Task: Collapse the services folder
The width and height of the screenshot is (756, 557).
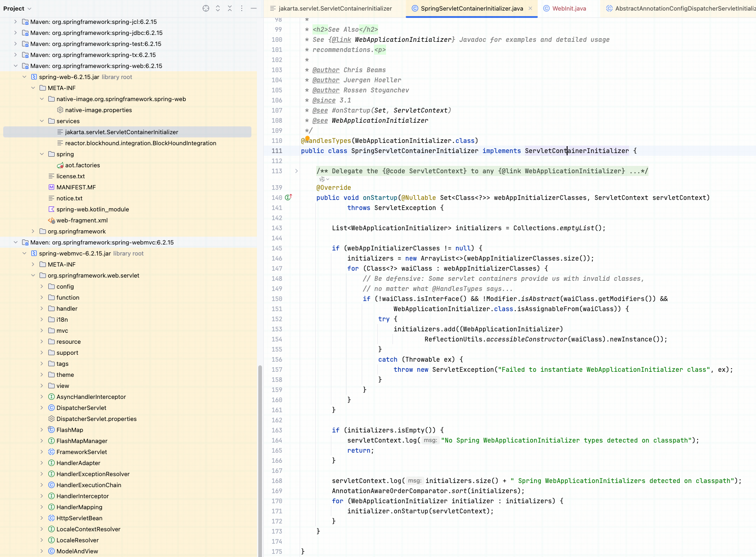Action: click(42, 121)
